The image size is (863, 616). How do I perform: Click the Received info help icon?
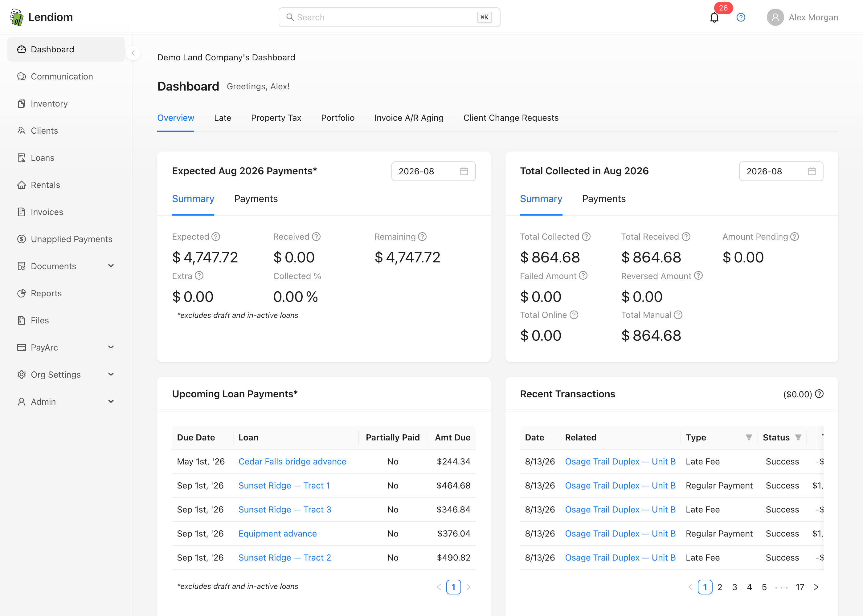316,237
